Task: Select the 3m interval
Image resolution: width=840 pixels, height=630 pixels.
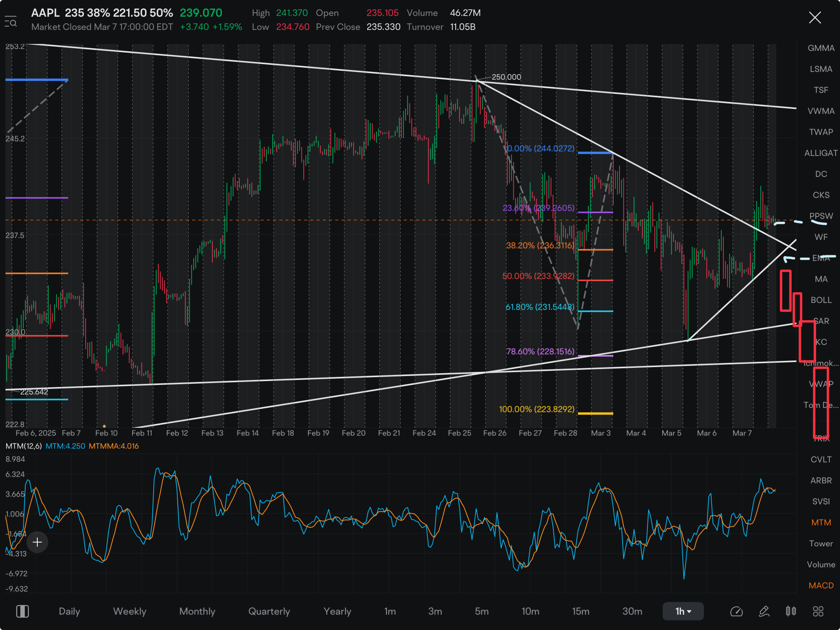Action: click(x=435, y=611)
